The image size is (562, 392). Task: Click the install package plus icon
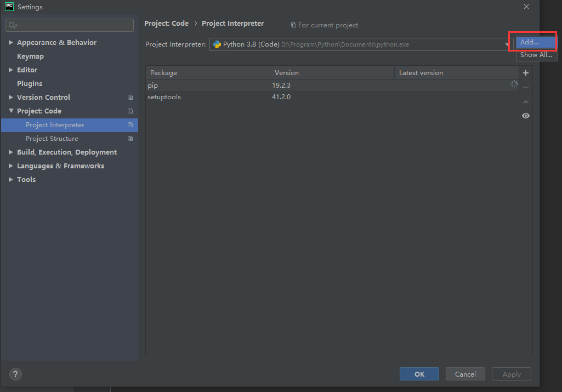(525, 73)
